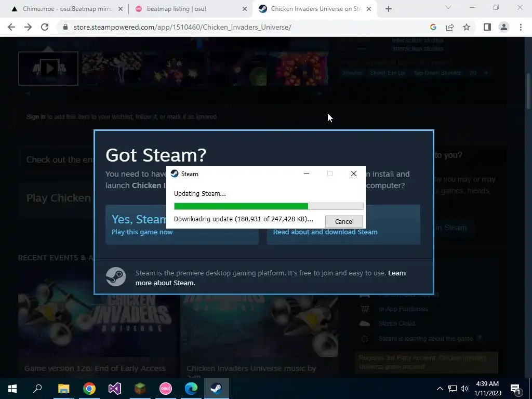
Task: Open a new browser tab
Action: [389, 9]
